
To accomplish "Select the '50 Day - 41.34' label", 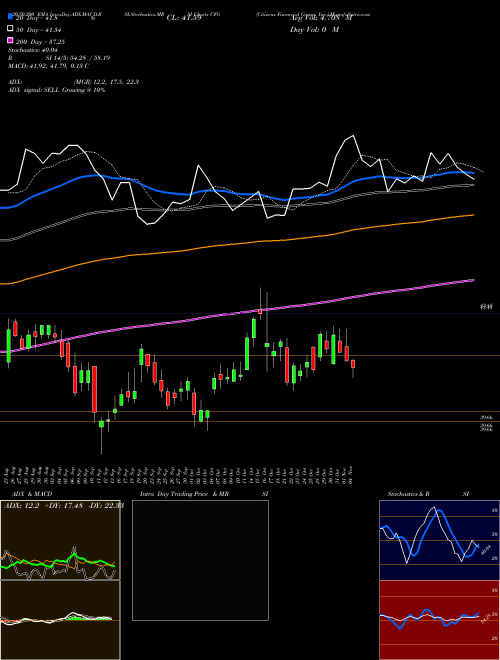I will [x=37, y=30].
